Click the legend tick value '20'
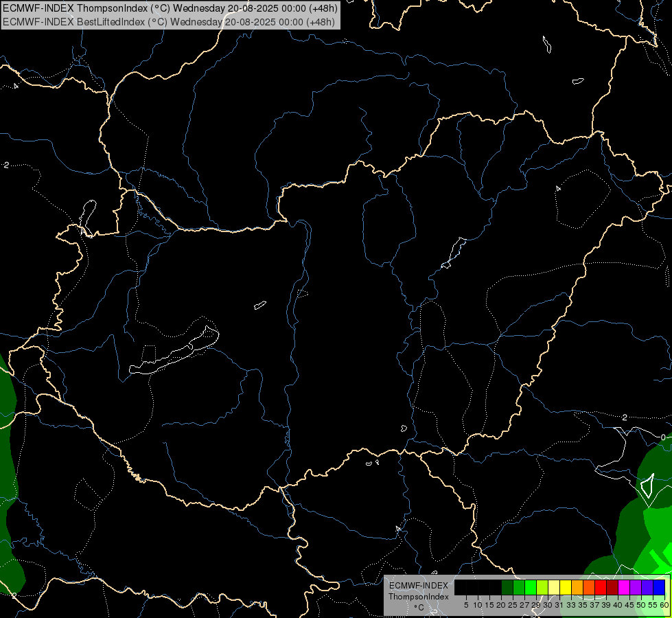This screenshot has width=672, height=618. coord(501,605)
